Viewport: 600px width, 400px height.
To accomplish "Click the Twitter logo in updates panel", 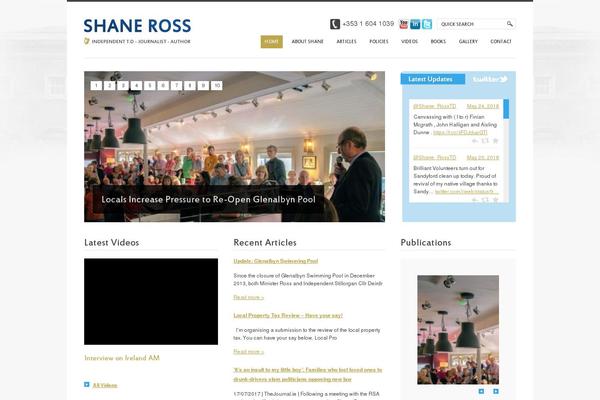I will coord(490,79).
